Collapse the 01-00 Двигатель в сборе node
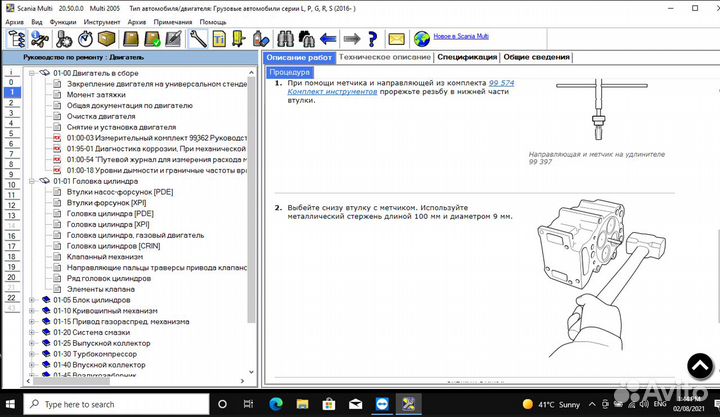Image resolution: width=720 pixels, height=417 pixels. 32,73
